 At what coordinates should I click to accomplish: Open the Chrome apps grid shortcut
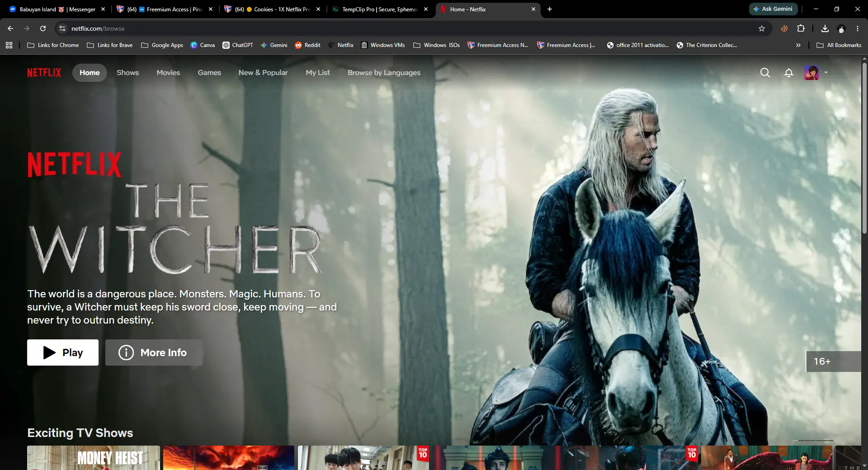click(x=9, y=45)
